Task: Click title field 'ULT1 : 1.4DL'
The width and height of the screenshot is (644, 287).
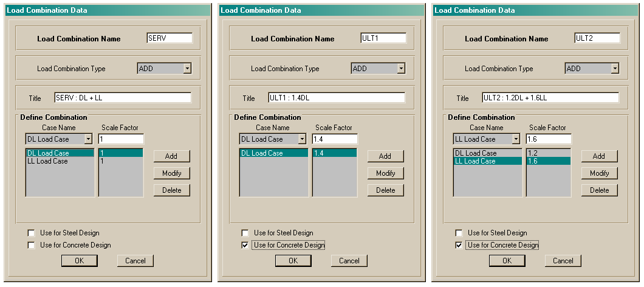Action: coord(337,98)
